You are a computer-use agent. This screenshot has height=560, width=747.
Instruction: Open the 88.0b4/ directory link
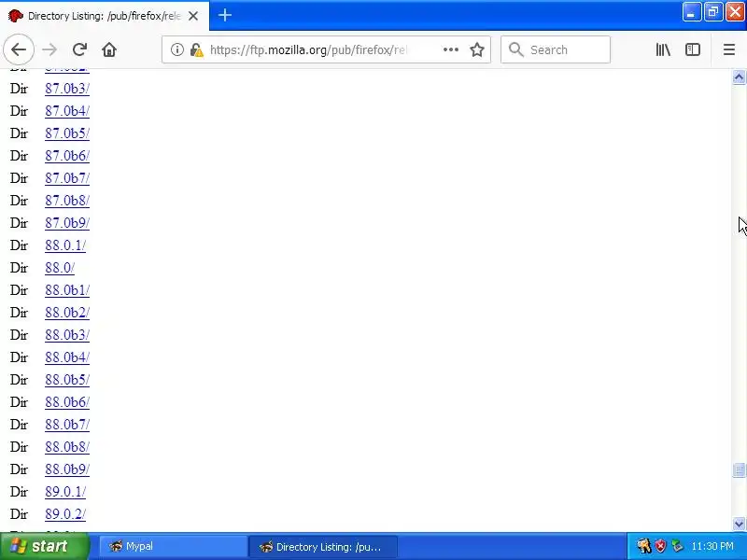coord(67,357)
